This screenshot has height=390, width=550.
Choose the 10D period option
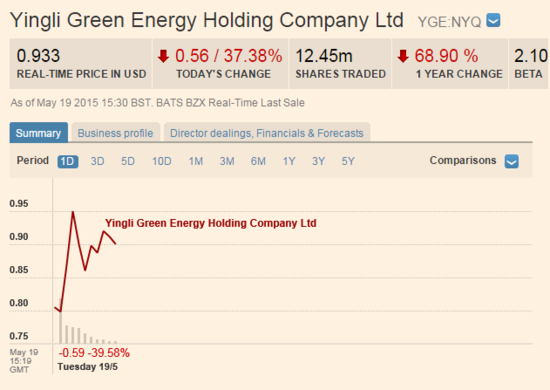(x=162, y=161)
